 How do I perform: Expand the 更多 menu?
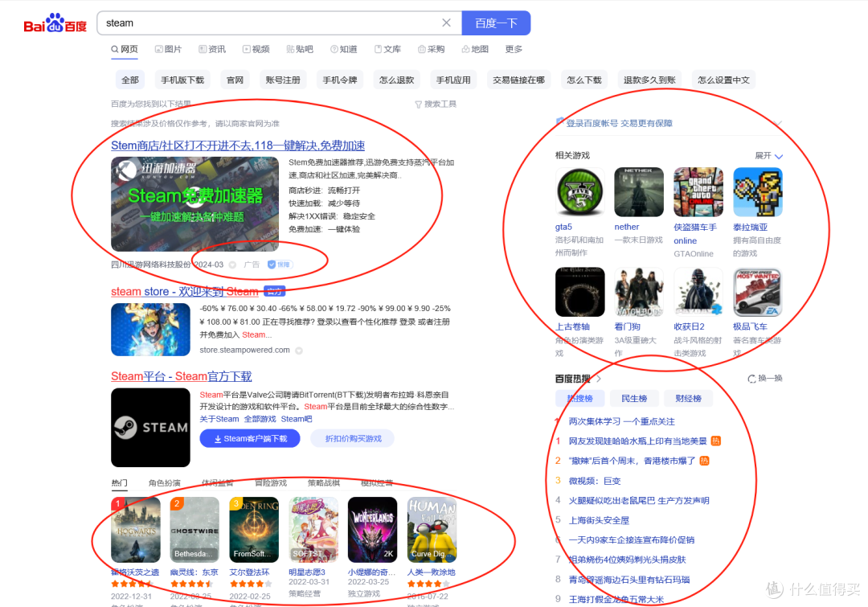(514, 49)
